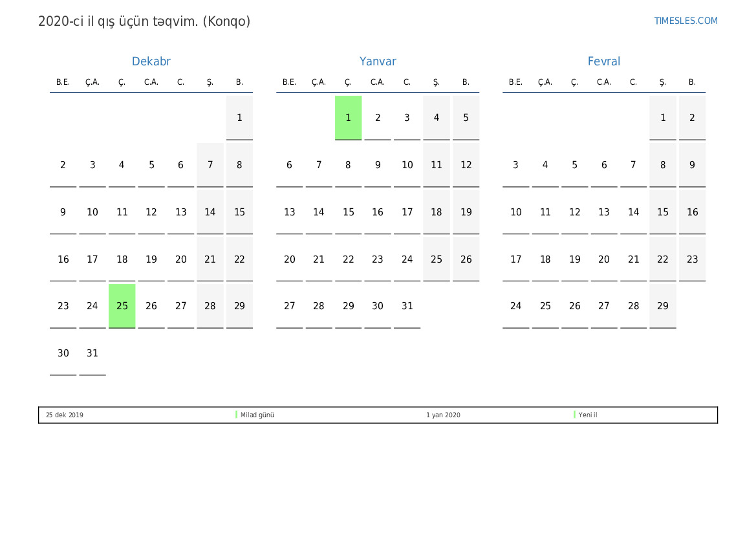Open the TIMESLES.COM link
Screen dimensions: 756x535
point(686,21)
